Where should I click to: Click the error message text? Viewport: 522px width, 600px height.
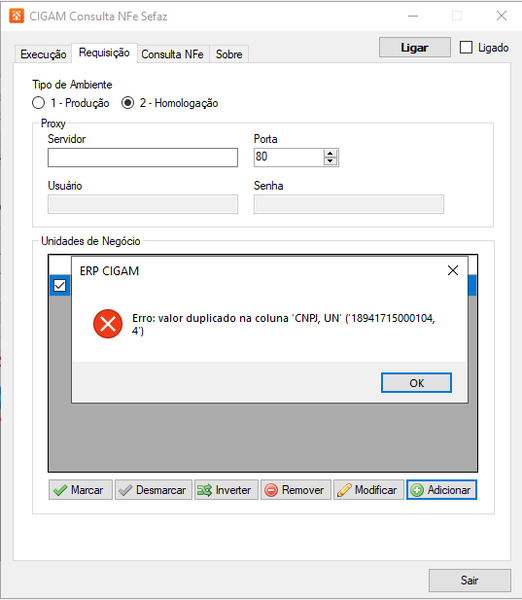[284, 324]
